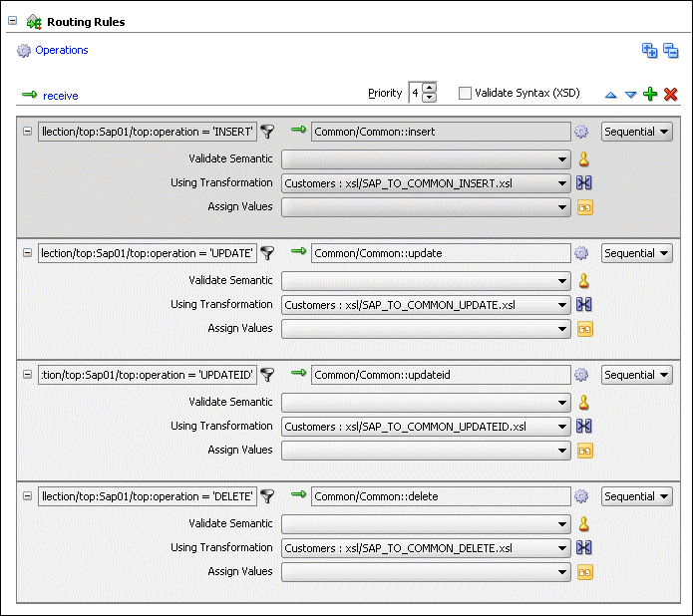
Task: Click the Operations link
Action: (62, 50)
